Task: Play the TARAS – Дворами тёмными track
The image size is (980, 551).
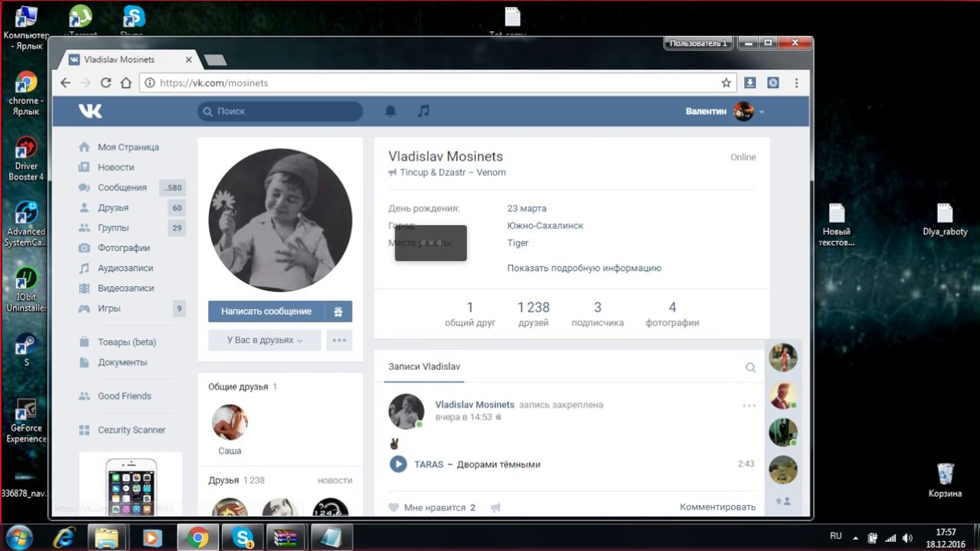Action: [x=398, y=464]
